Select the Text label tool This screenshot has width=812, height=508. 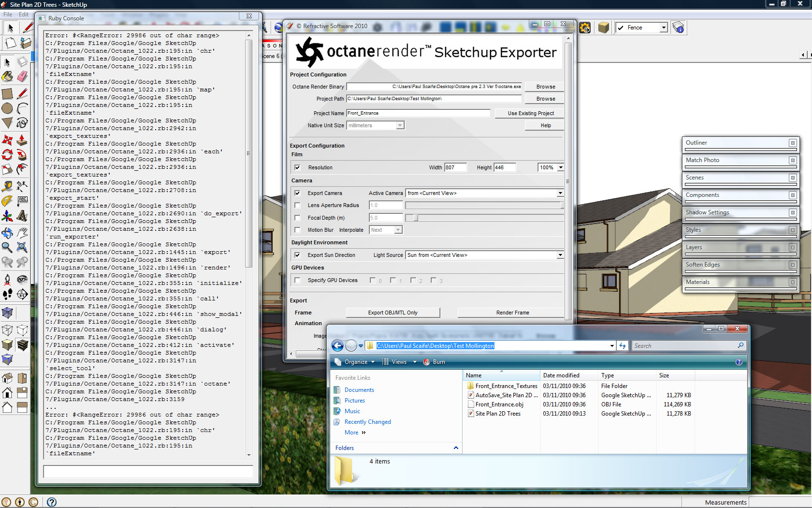(22, 201)
